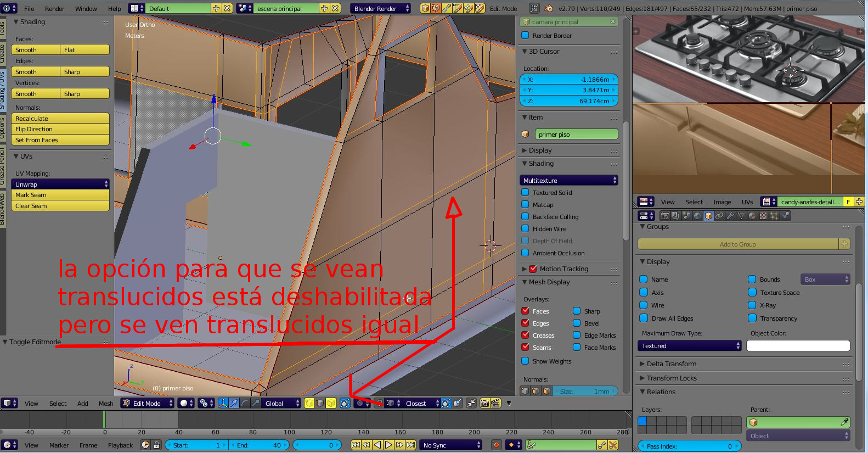
Task: Open the Mesh Data tab (triangle icon)
Action: click(x=741, y=216)
